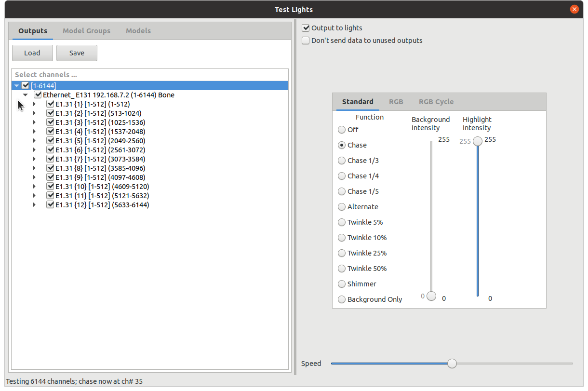588x391 pixels.
Task: Open the RGB Cycle tab
Action: click(436, 102)
